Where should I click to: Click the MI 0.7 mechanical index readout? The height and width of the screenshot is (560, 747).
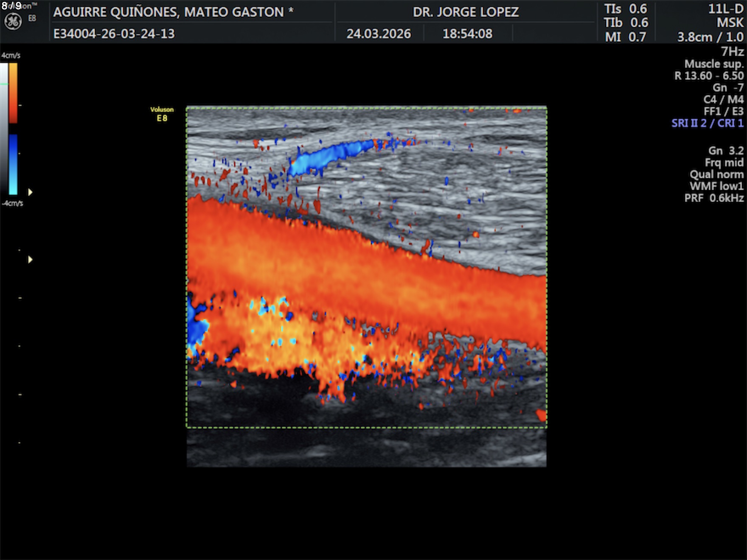click(625, 37)
